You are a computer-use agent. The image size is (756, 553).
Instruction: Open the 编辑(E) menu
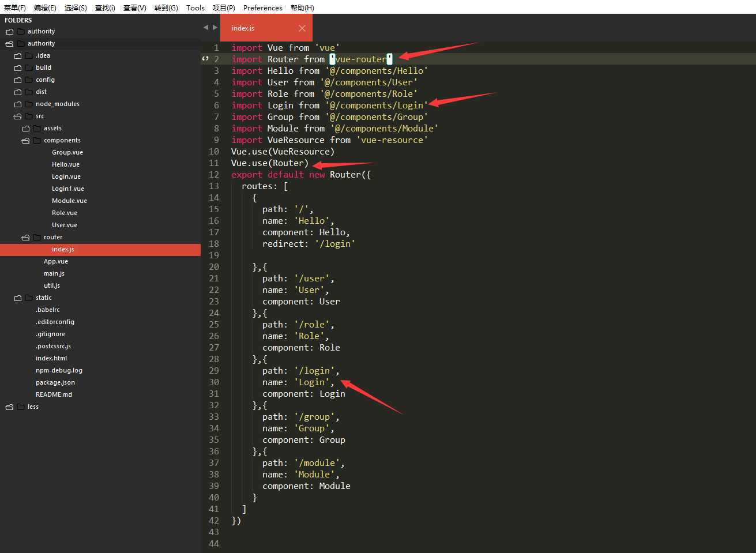click(45, 7)
